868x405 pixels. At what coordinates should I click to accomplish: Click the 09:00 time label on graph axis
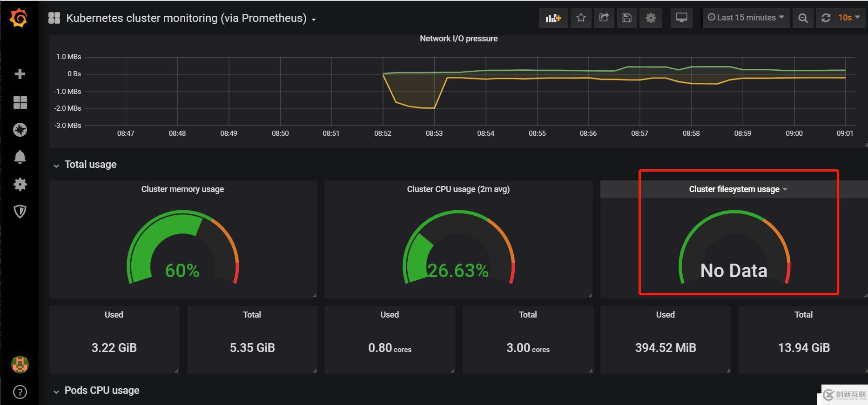pyautogui.click(x=794, y=133)
